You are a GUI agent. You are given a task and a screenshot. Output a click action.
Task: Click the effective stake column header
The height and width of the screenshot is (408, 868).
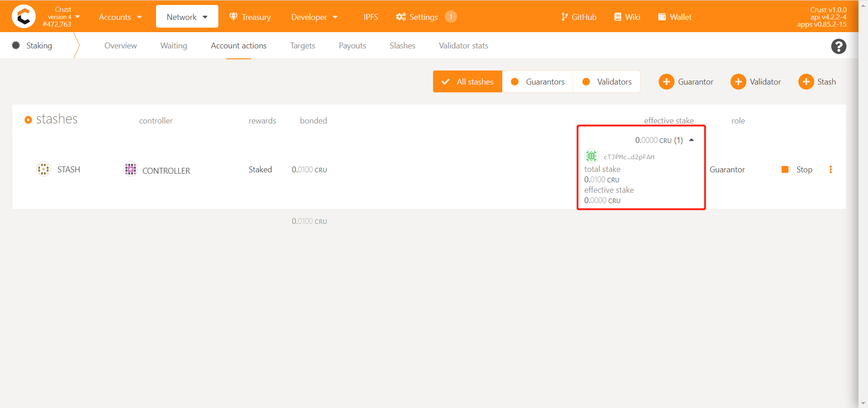pyautogui.click(x=669, y=121)
